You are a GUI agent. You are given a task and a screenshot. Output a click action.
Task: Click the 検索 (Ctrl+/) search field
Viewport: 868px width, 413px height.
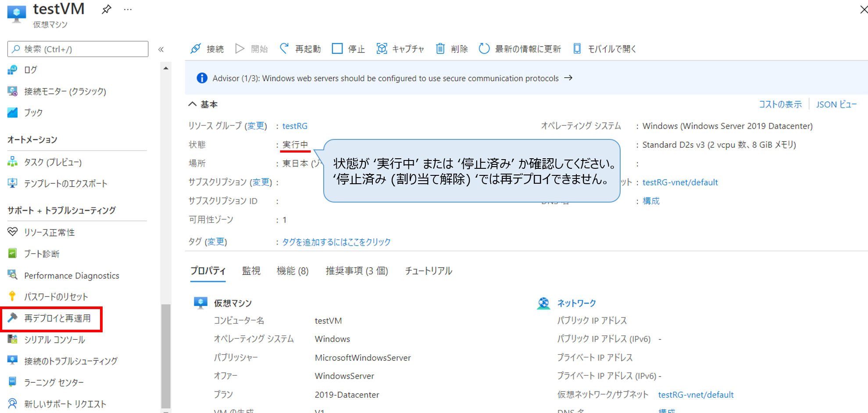click(x=78, y=49)
